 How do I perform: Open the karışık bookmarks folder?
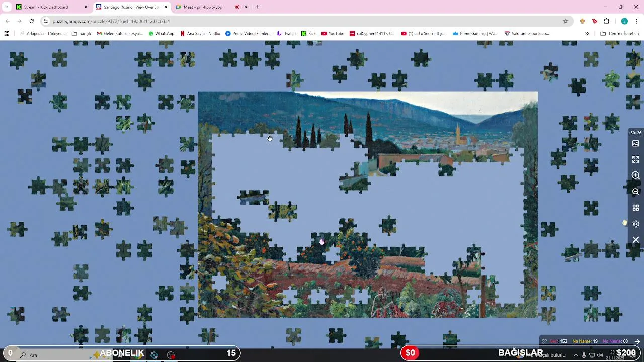point(82,33)
